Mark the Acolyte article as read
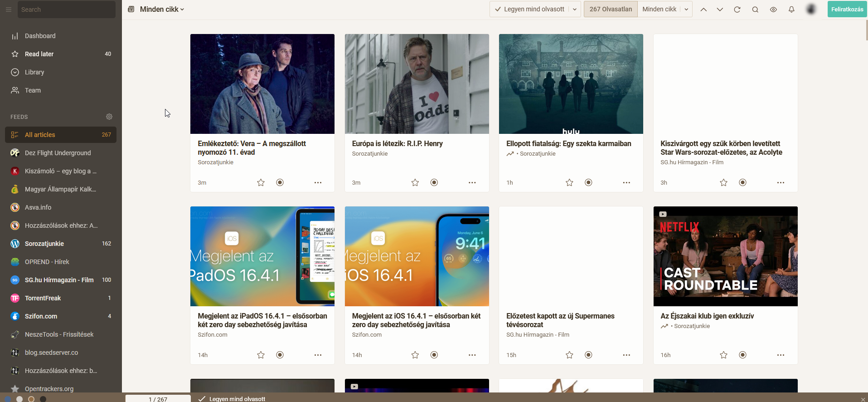Screen dimensions: 868x402 click(x=742, y=182)
